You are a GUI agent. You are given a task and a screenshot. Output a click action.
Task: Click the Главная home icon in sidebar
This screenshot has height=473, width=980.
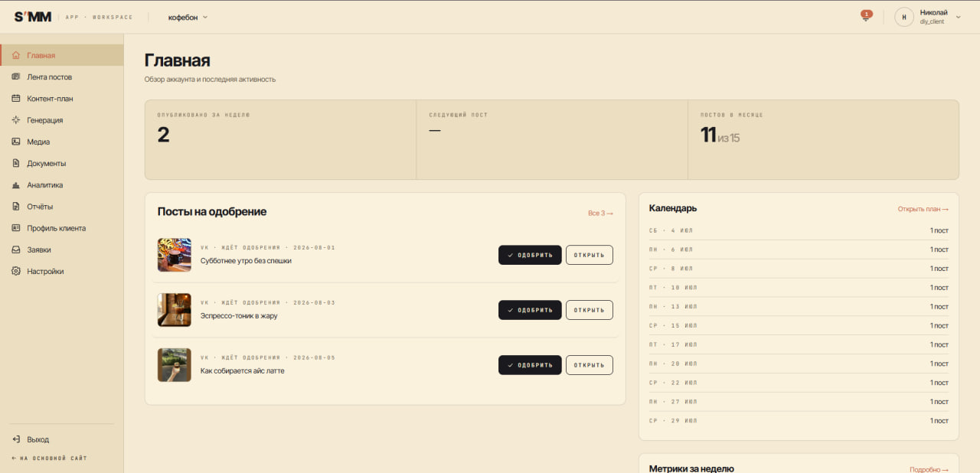click(16, 55)
